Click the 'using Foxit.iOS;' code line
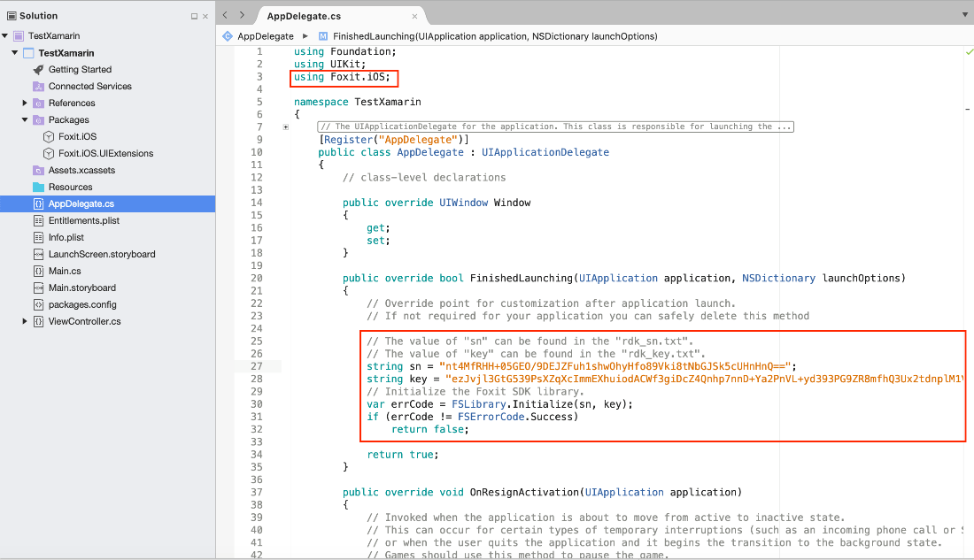 pyautogui.click(x=343, y=77)
